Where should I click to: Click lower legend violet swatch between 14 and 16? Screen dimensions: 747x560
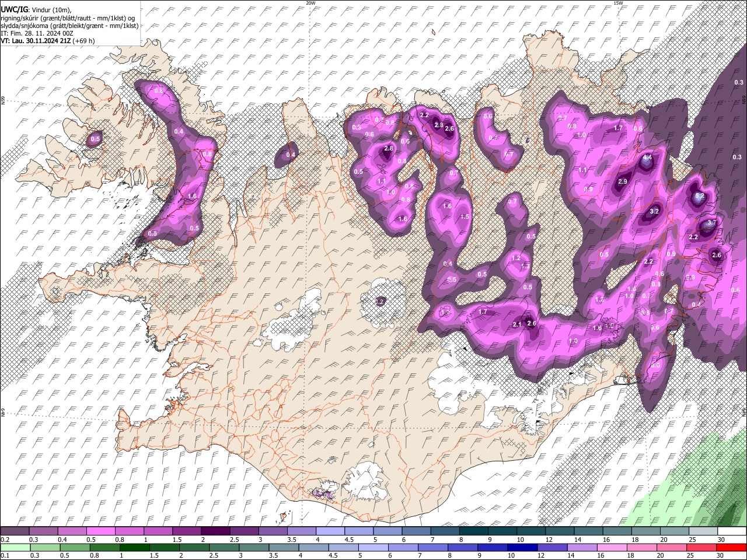coord(581,547)
